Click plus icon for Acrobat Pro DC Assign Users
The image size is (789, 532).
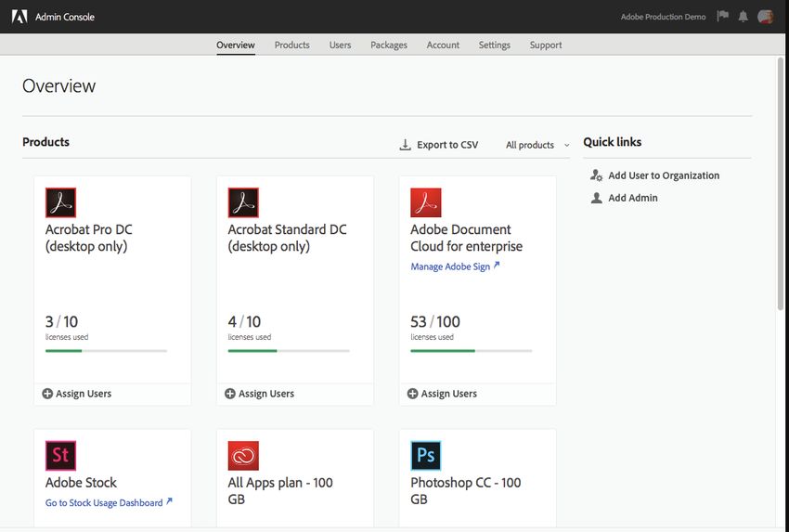[x=47, y=394]
